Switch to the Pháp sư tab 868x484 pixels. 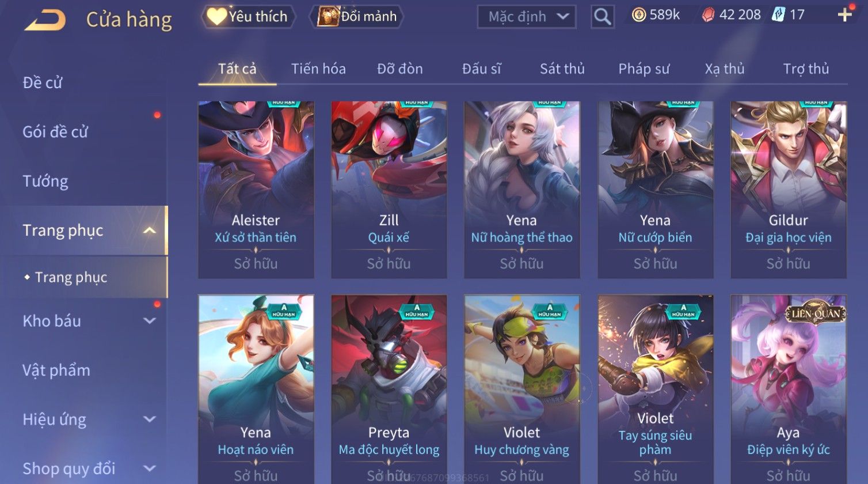(x=644, y=69)
